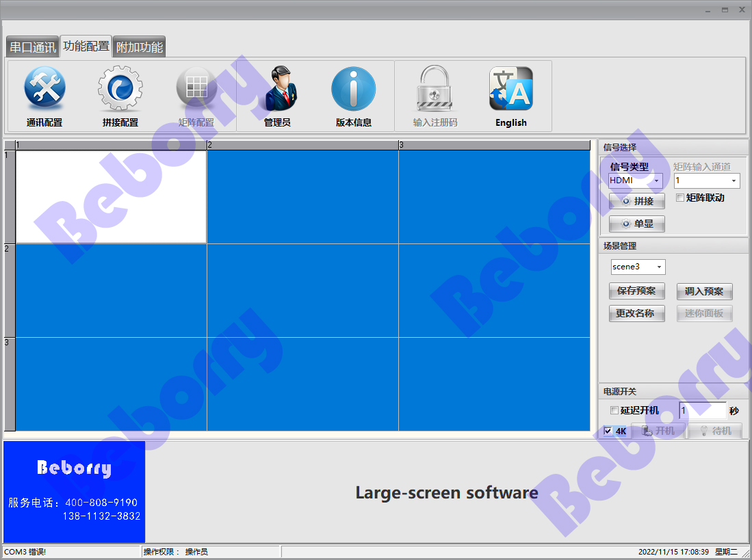Enable the 矩阵联动 checkbox
752x560 pixels.
click(679, 198)
